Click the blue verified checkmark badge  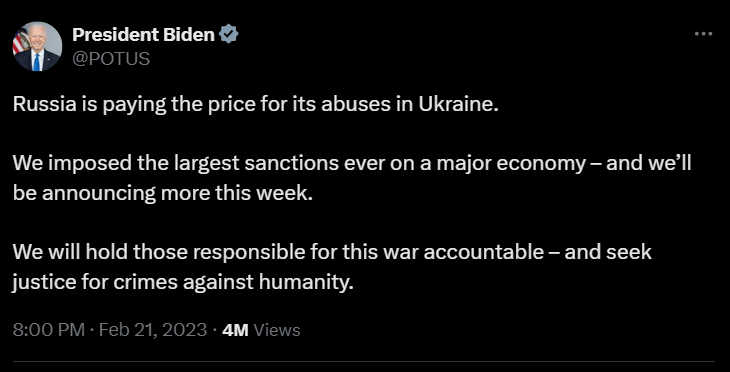(x=229, y=34)
